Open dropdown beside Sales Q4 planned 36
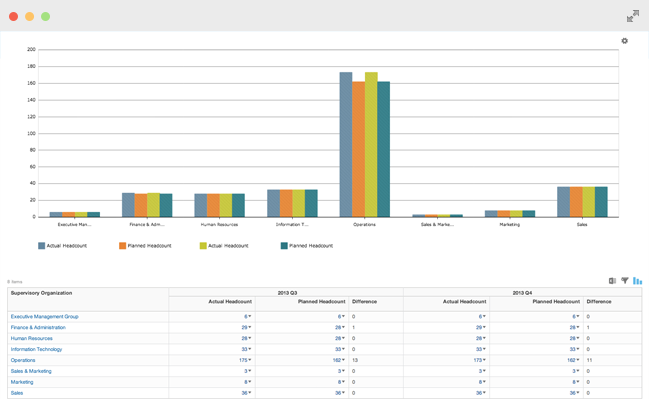 [578, 393]
